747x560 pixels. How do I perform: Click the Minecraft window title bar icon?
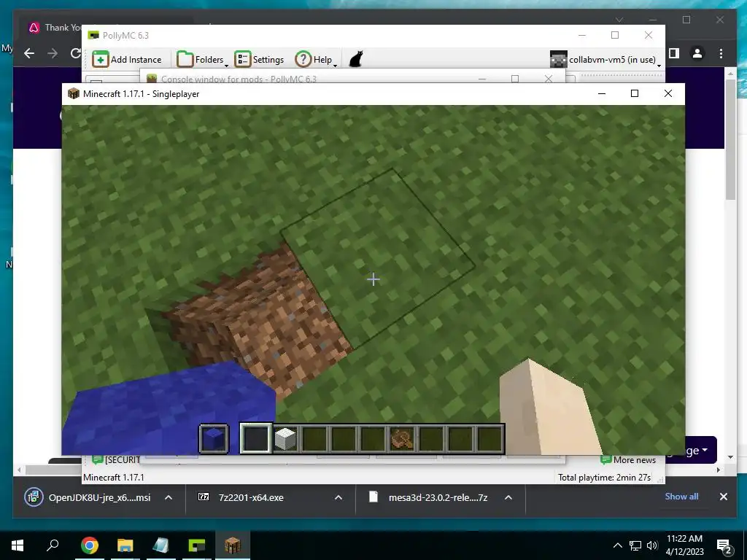[74, 93]
